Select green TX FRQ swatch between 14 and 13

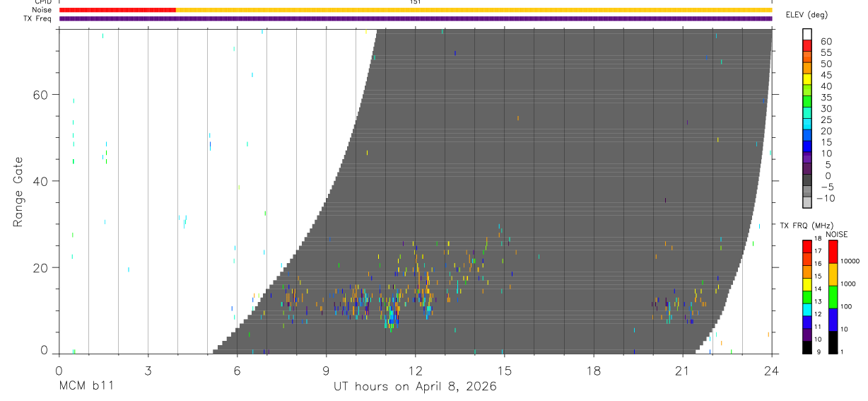coord(807,296)
